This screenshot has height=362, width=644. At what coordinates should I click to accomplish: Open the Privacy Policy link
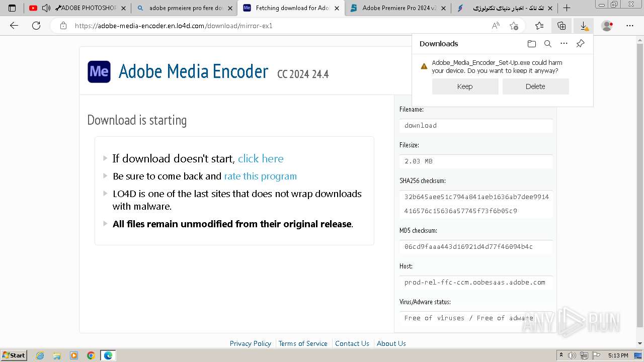click(250, 343)
